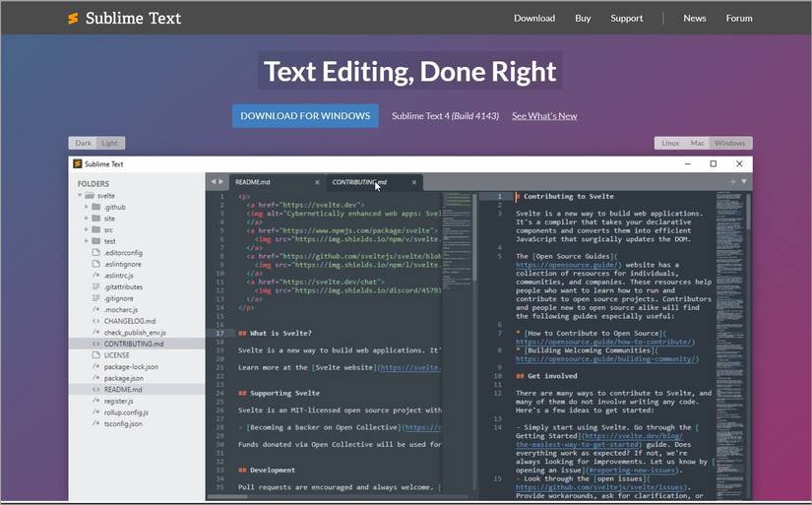Click the .gitattributes file icon
The image size is (812, 505).
click(x=95, y=286)
